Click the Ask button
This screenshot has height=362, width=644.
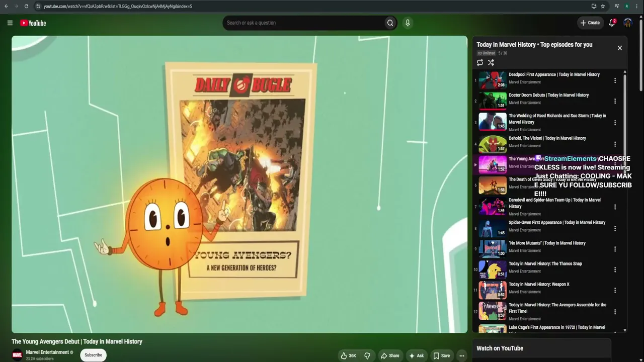(x=417, y=355)
